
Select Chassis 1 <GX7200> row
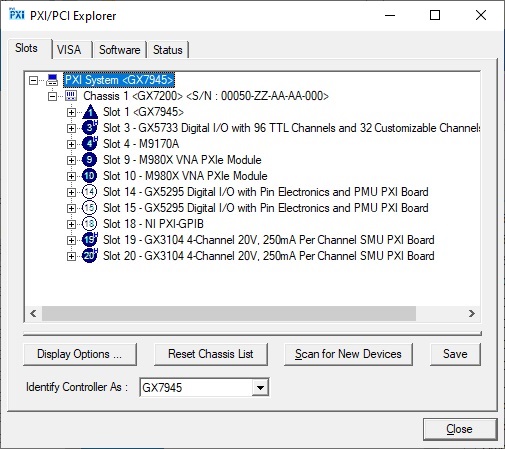206,96
